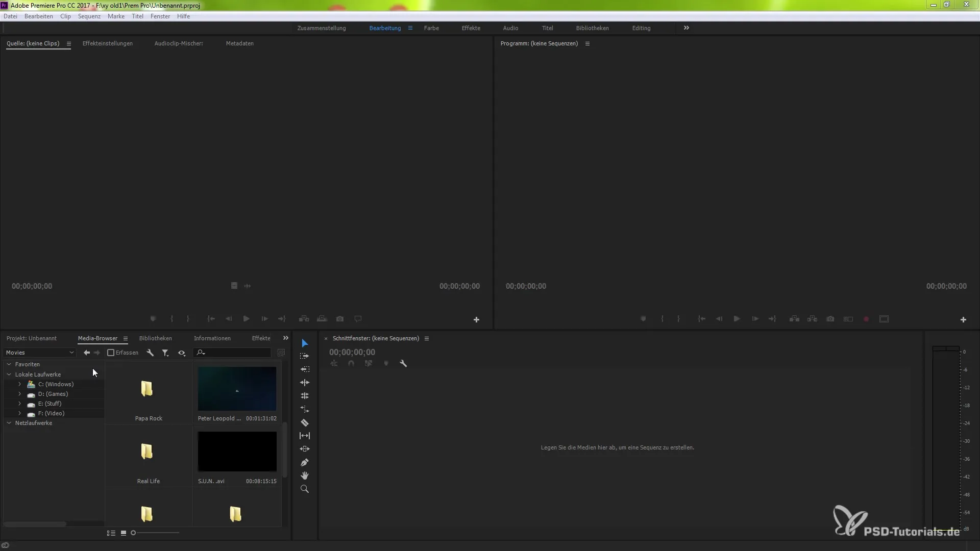Viewport: 980px width, 551px height.
Task: Select the Hand tool
Action: 305,475
